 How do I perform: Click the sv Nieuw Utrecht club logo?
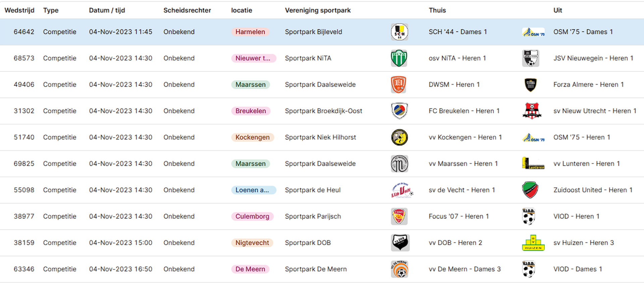(x=532, y=111)
